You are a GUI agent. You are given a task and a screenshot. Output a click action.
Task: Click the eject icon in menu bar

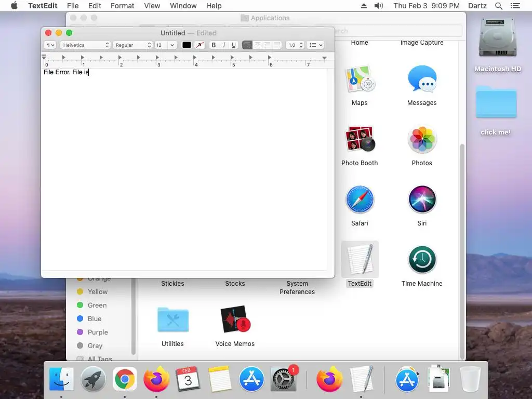click(x=364, y=6)
